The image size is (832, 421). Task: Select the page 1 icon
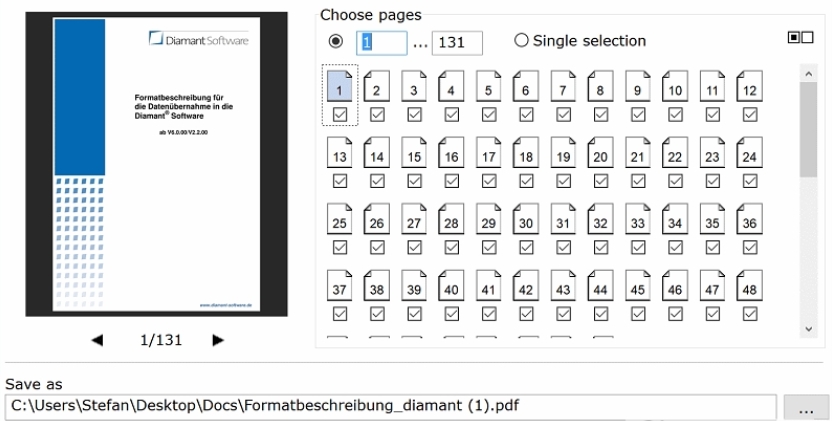[x=340, y=86]
